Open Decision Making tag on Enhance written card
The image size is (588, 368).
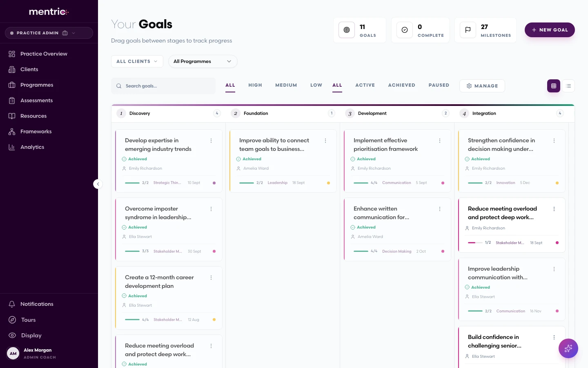click(x=396, y=251)
